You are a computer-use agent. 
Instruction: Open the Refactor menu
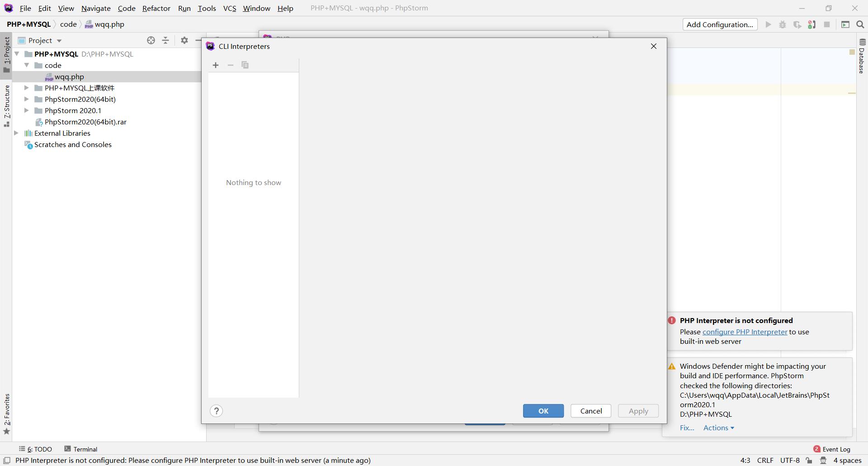tap(156, 8)
